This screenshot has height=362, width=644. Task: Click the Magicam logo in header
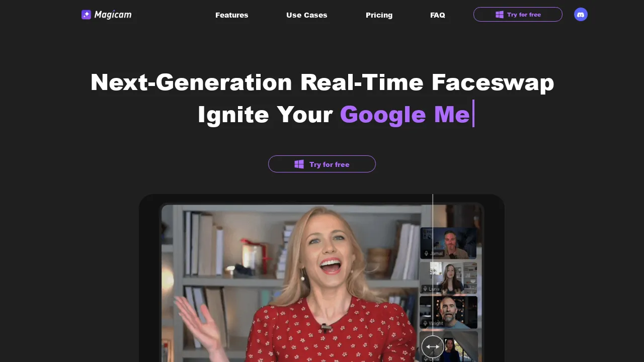107,15
